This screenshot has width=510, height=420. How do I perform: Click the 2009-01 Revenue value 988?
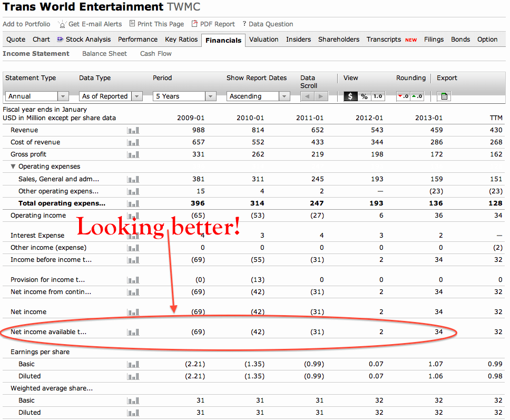tap(199, 130)
